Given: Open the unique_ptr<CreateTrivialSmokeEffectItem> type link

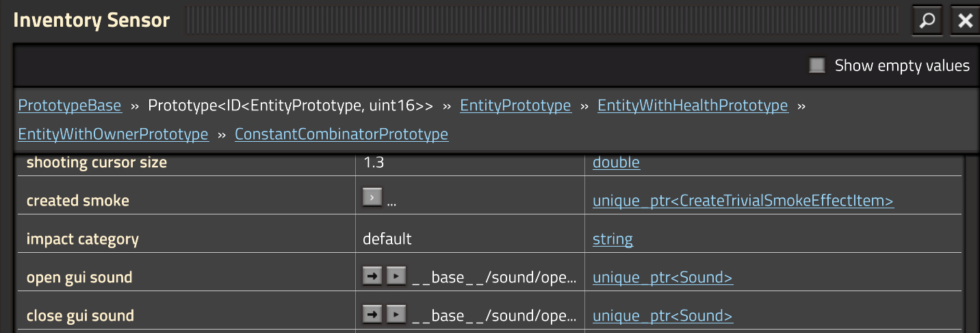Looking at the screenshot, I should point(743,201).
